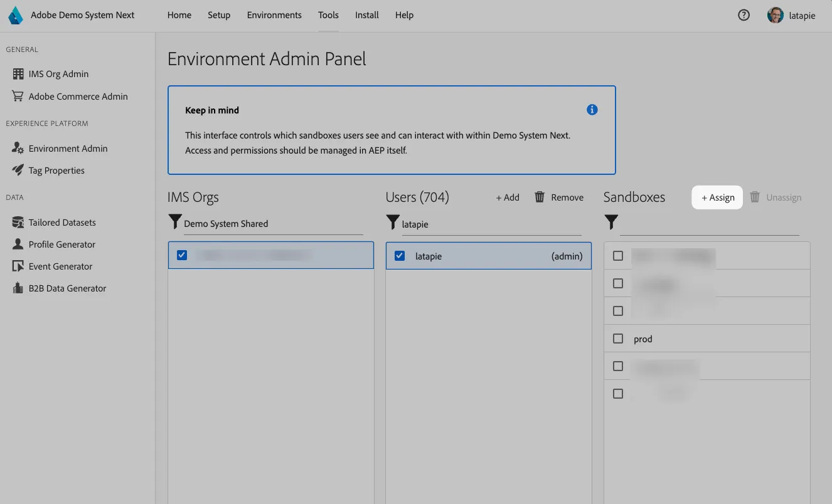832x504 pixels.
Task: Open the Tools menu
Action: coord(328,15)
